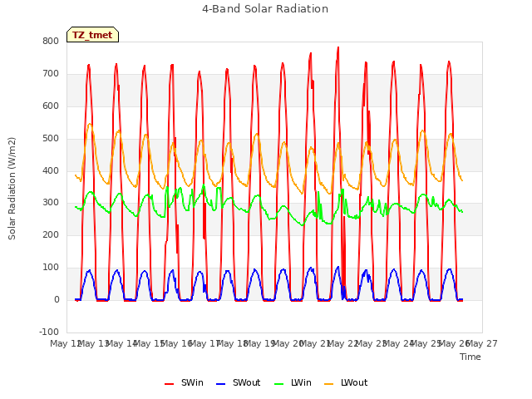Toggle the LWout series legend entry
Image resolution: width=532 pixels, height=399 pixels.
click(346, 382)
